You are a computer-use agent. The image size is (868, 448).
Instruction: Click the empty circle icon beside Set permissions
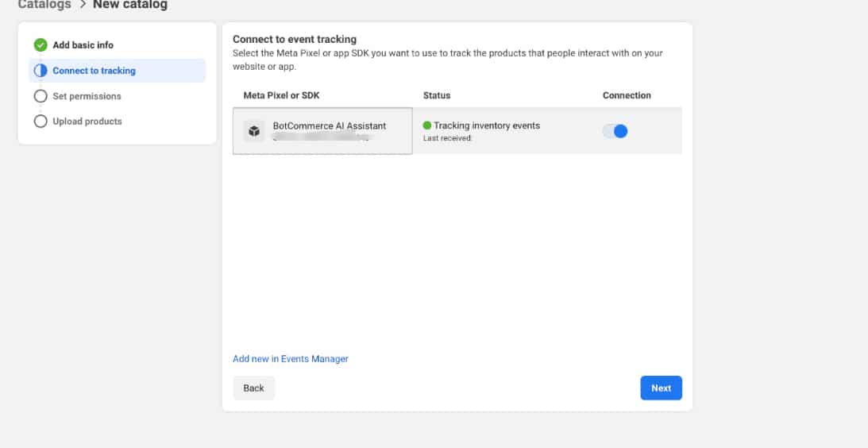coord(41,96)
